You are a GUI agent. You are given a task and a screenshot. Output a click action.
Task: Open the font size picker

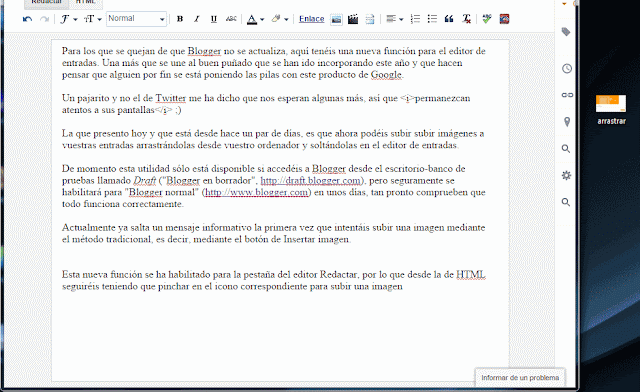[x=92, y=19]
